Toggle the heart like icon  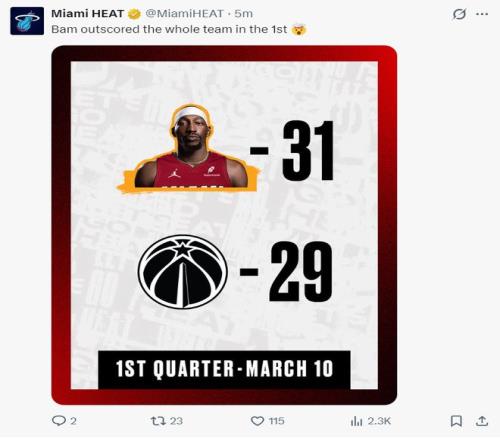tap(257, 421)
